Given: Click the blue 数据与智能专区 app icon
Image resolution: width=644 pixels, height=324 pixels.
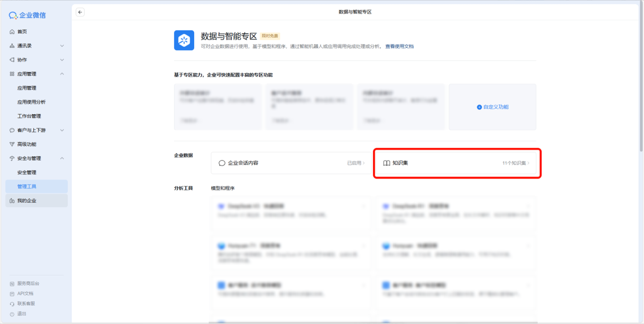Looking at the screenshot, I should click(184, 40).
